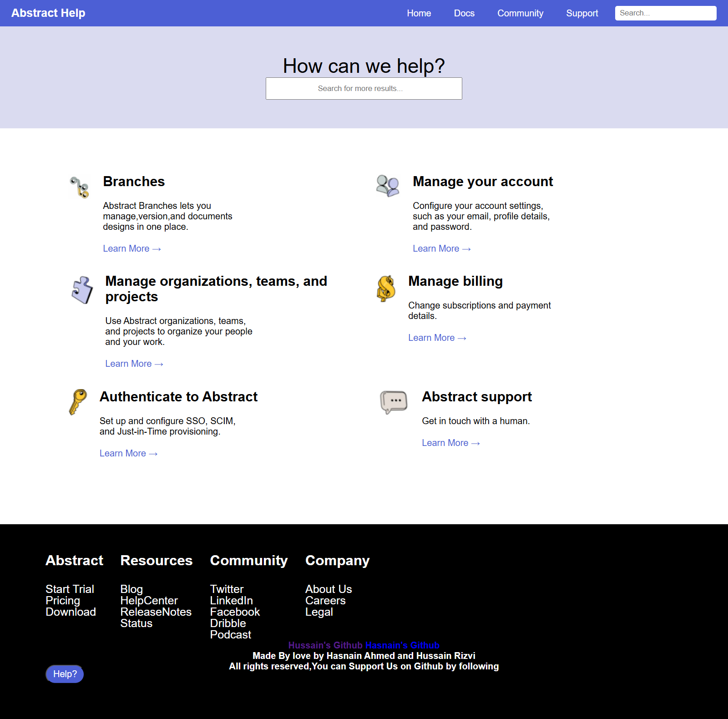Click the Branches git-branch icon
Viewport: 728px width, 719px height.
coord(80,187)
